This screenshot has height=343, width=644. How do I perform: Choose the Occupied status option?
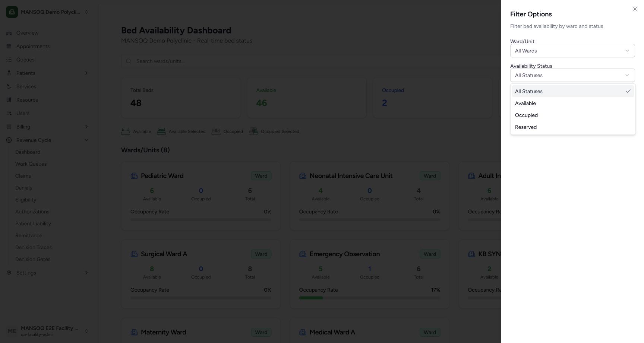pos(572,115)
